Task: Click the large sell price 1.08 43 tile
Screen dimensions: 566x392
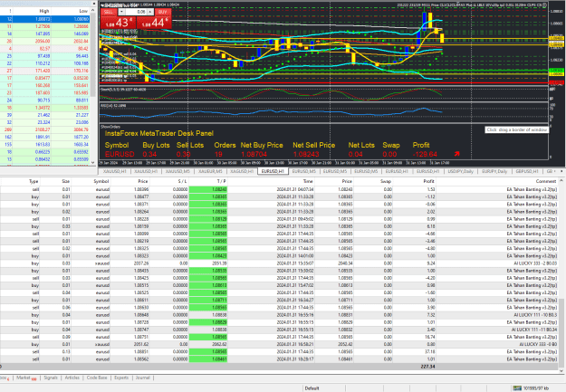Action: (118, 23)
